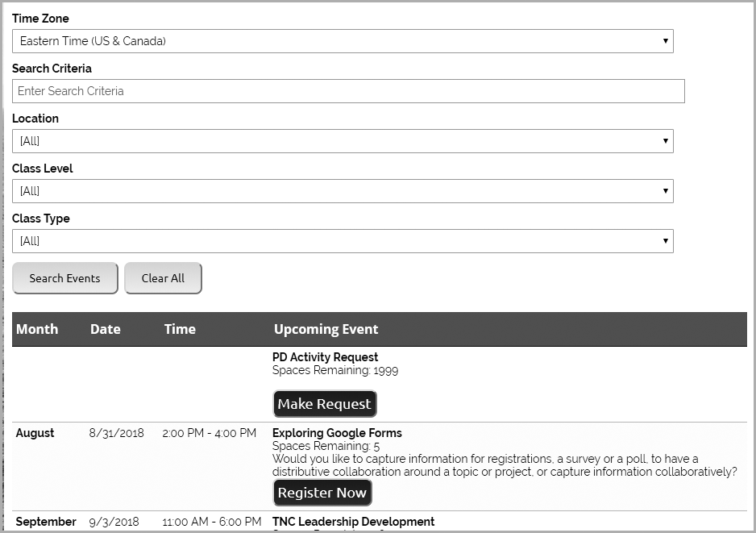Click the Date column header
Viewport: 756px width, 533px height.
[x=105, y=329]
